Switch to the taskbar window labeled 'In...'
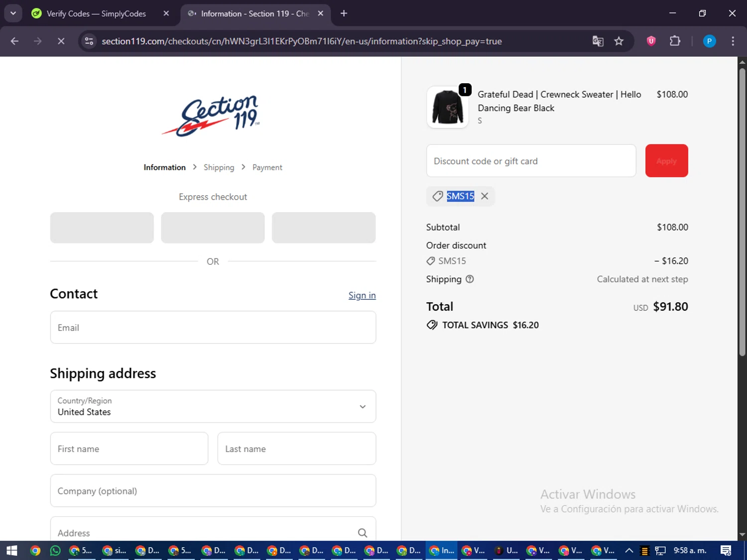Viewport: 747px width, 560px height. click(x=442, y=551)
